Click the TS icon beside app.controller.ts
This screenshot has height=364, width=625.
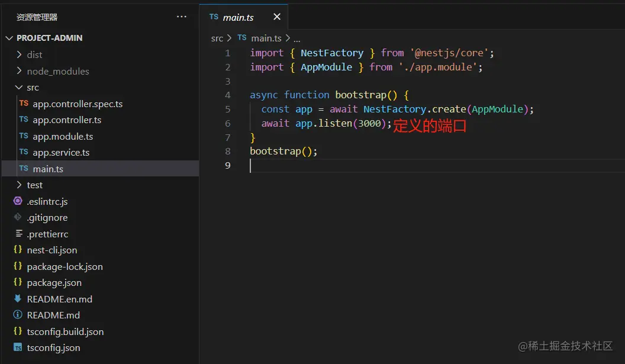pyautogui.click(x=24, y=119)
